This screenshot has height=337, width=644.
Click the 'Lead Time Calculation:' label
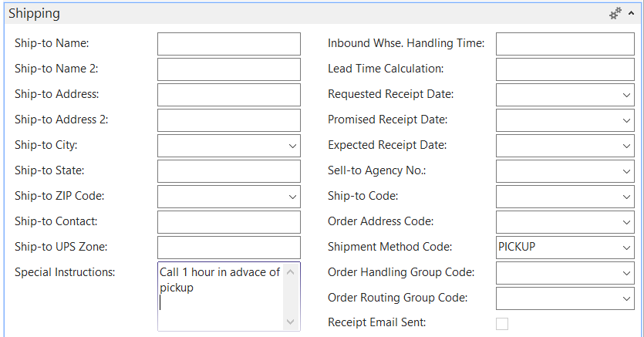click(x=386, y=69)
